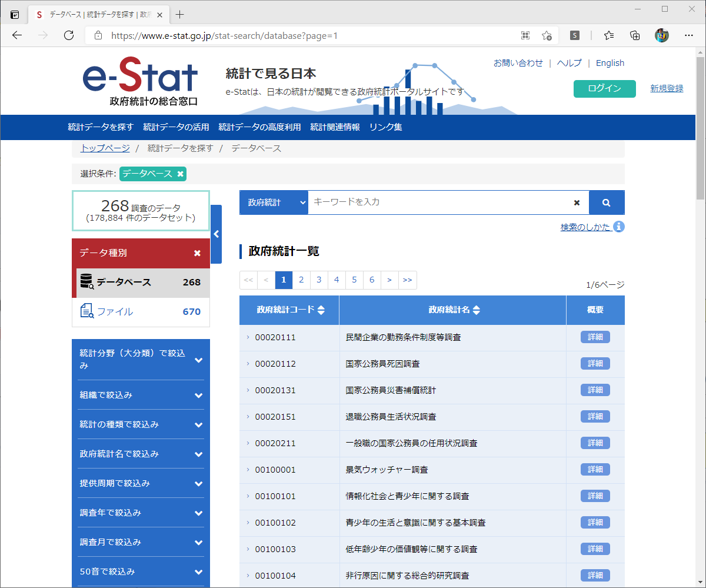The height and width of the screenshot is (588, 706).
Task: Click the ログイン button
Action: [604, 88]
